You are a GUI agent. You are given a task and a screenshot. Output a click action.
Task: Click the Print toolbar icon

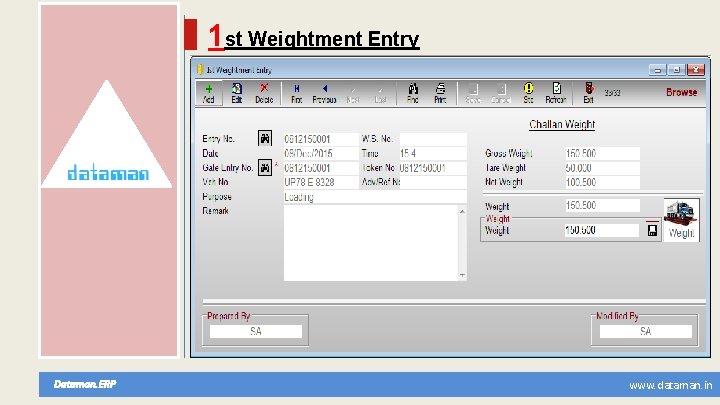(x=440, y=93)
